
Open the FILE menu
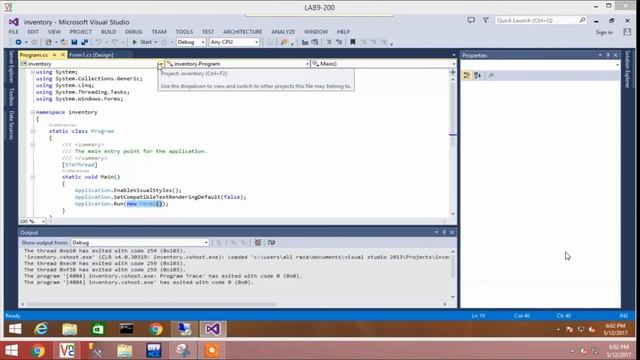[13, 31]
